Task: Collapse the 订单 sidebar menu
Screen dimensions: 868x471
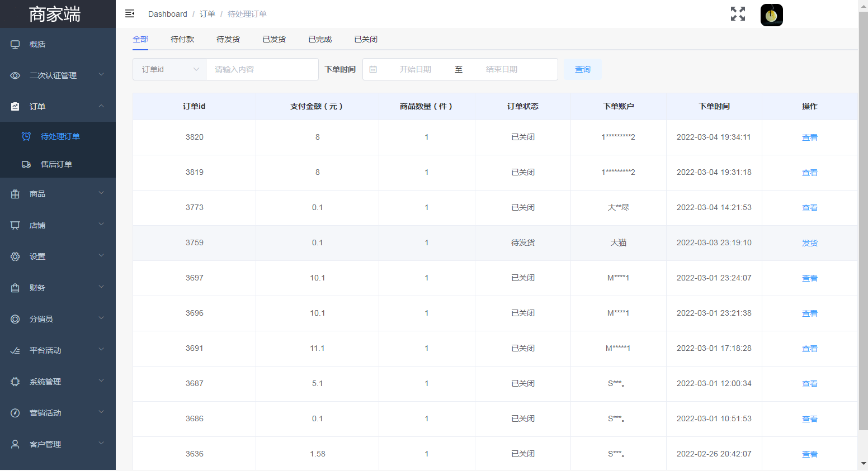Action: (x=58, y=106)
